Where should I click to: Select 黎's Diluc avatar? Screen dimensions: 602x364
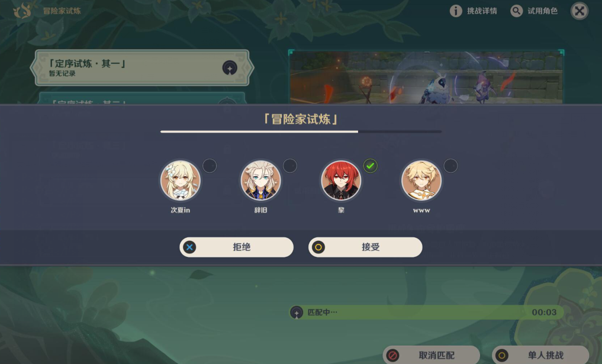(x=341, y=181)
